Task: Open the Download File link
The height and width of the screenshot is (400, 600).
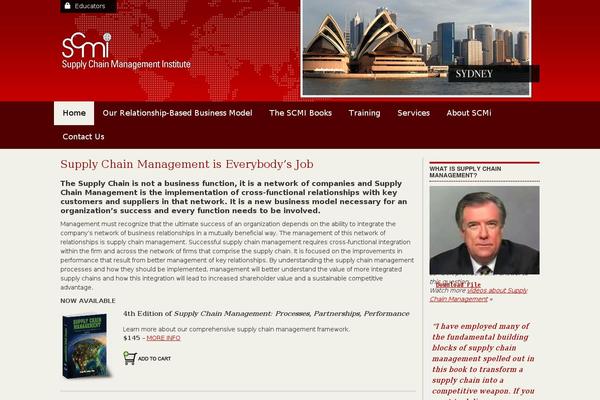Action: [x=458, y=285]
